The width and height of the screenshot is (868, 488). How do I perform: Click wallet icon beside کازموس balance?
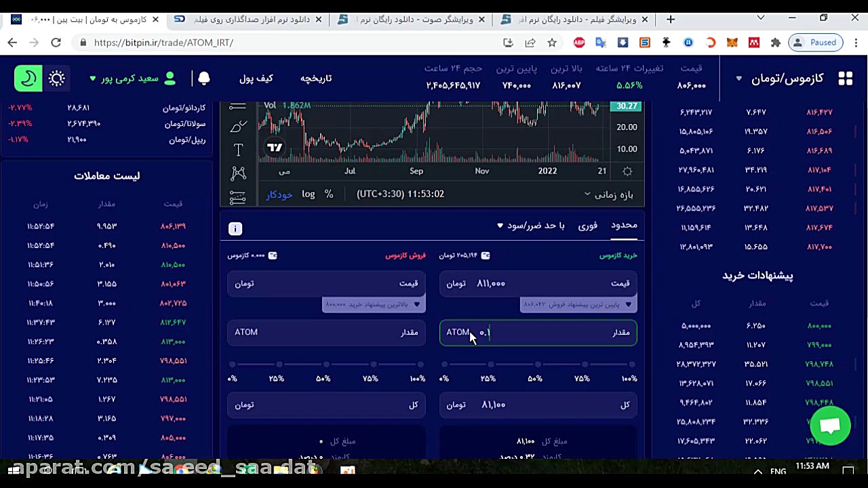tap(273, 256)
